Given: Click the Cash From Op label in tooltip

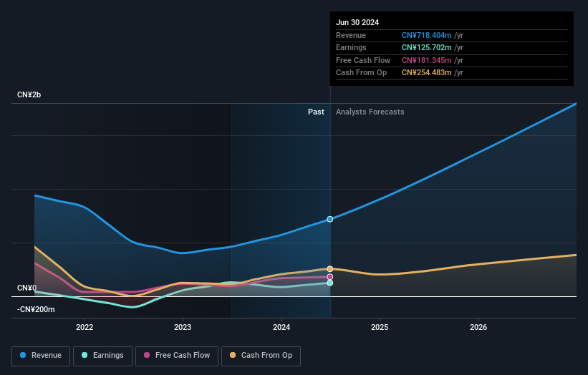Looking at the screenshot, I should [x=361, y=73].
